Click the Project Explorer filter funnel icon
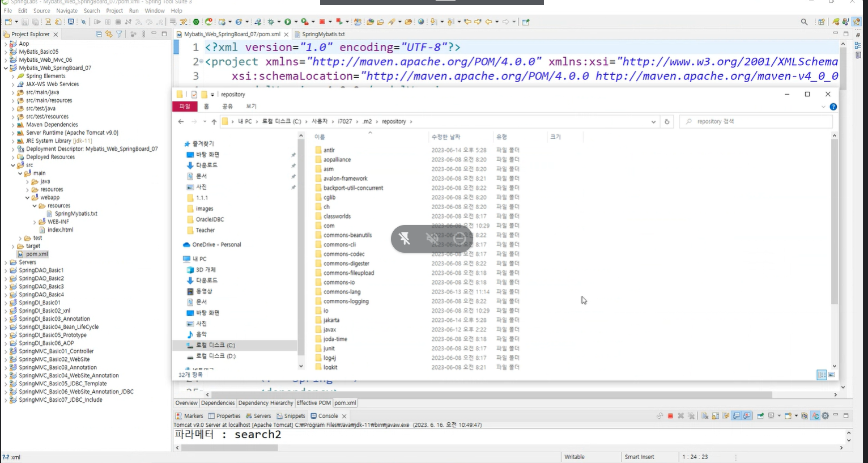868x463 pixels. tap(119, 34)
